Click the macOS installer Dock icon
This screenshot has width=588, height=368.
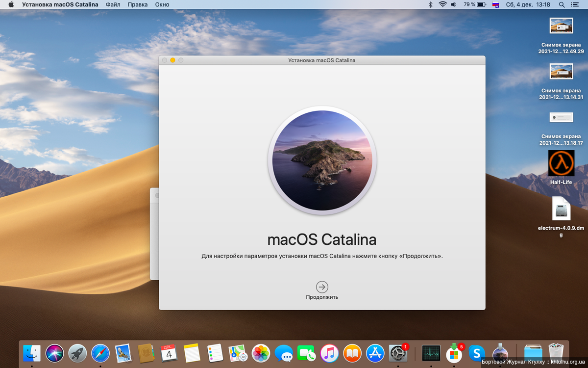[x=500, y=352]
